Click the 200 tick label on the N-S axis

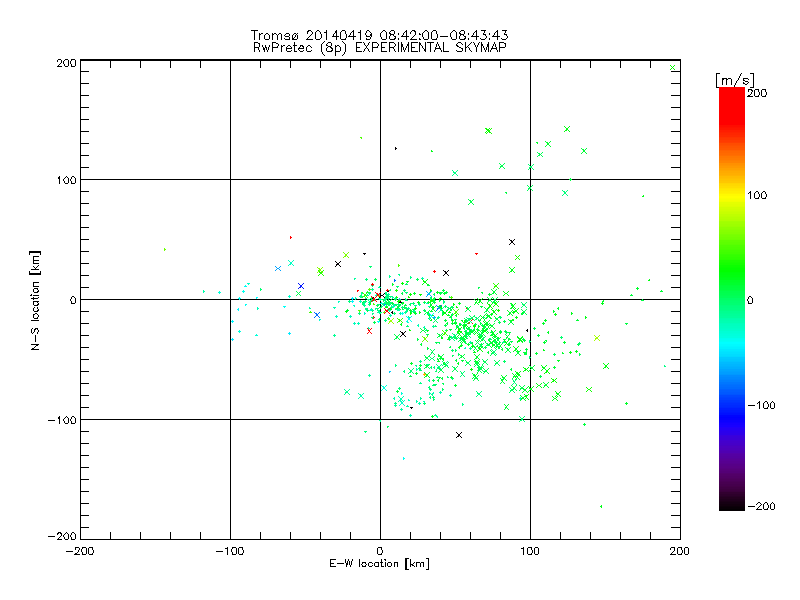click(x=66, y=63)
